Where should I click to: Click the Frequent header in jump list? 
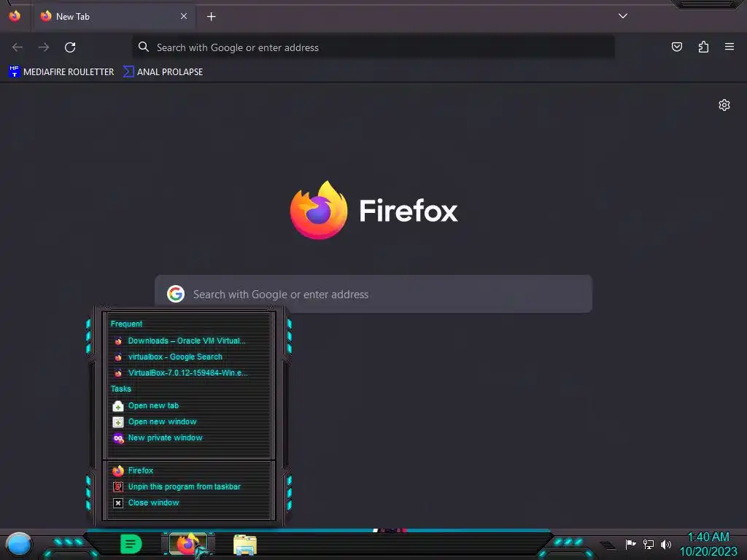tap(126, 324)
